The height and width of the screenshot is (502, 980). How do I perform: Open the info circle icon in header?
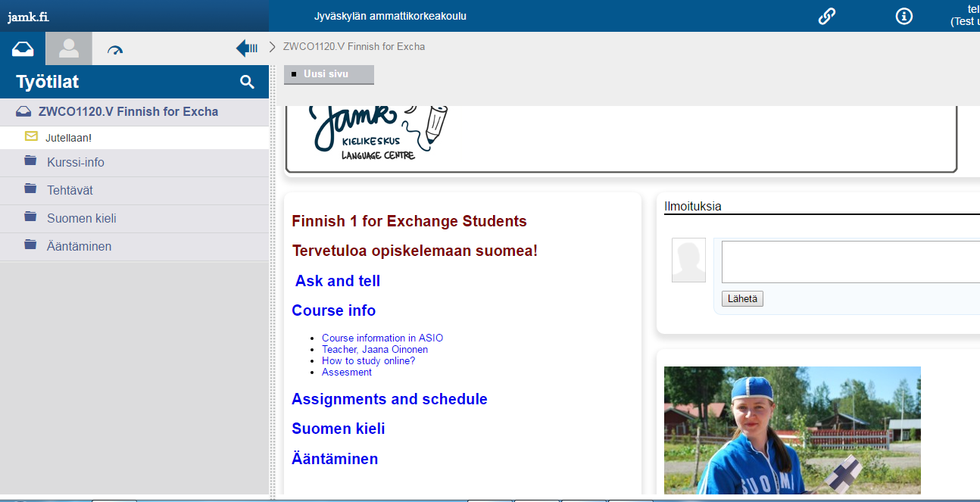[904, 16]
